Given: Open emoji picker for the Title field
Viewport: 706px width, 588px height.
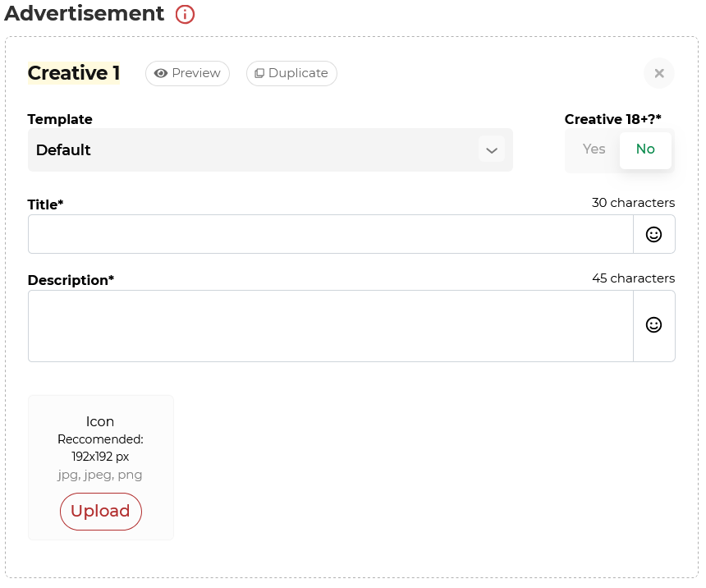Looking at the screenshot, I should pos(653,235).
